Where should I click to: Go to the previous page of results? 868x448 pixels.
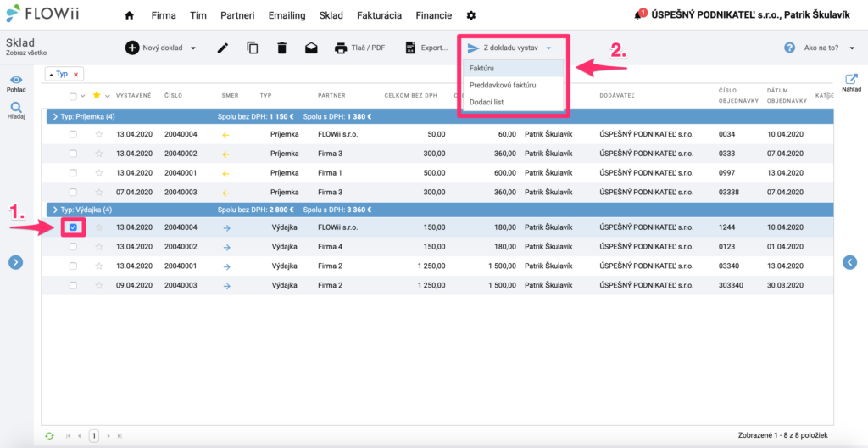click(x=79, y=436)
